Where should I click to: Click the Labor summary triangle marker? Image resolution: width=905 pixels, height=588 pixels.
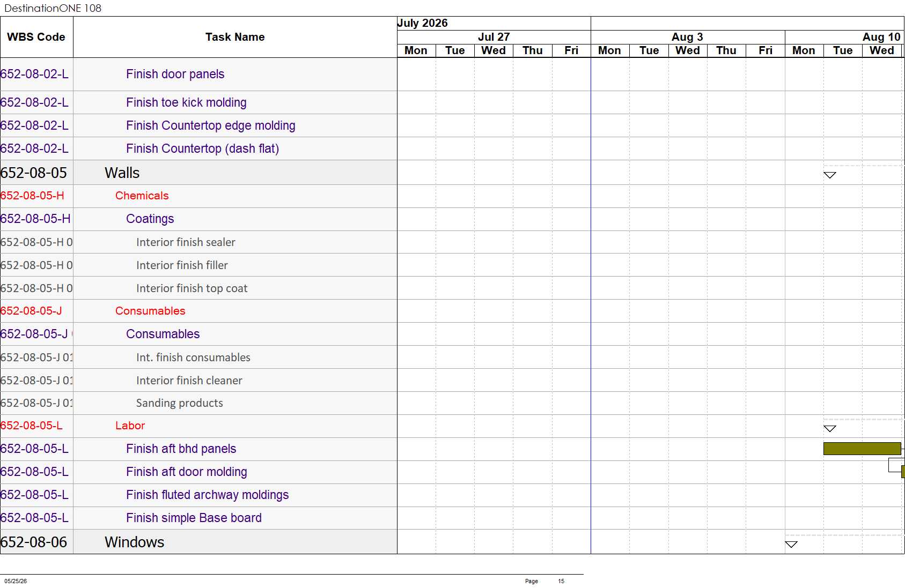pyautogui.click(x=830, y=428)
